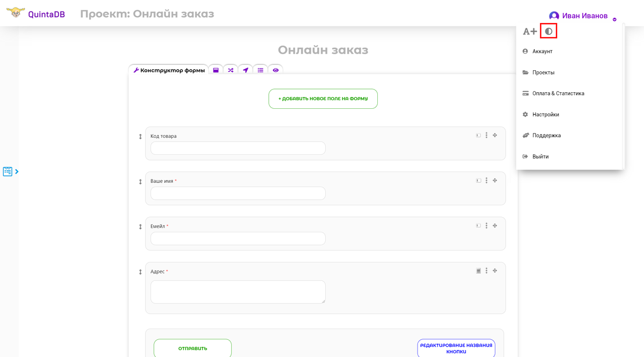The image size is (644, 357).
Task: Click the Код товара input field
Action: tap(238, 148)
